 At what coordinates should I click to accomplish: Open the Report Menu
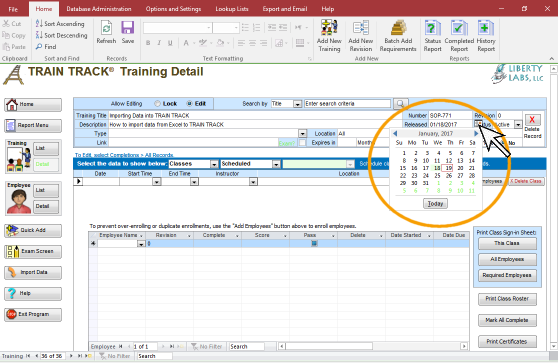click(33, 126)
